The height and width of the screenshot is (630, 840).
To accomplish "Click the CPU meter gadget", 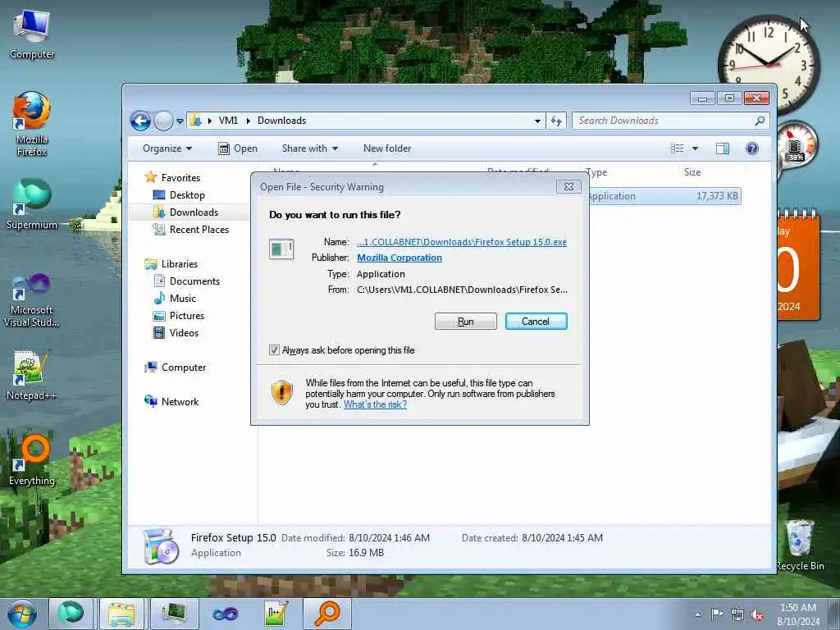I will coord(796,146).
